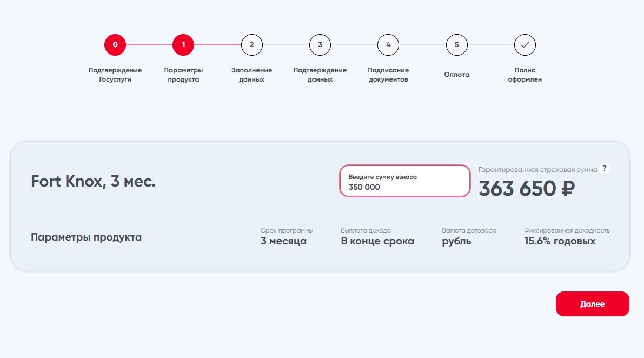Click the В конце срока payout value
The image size is (644, 358).
tap(377, 241)
